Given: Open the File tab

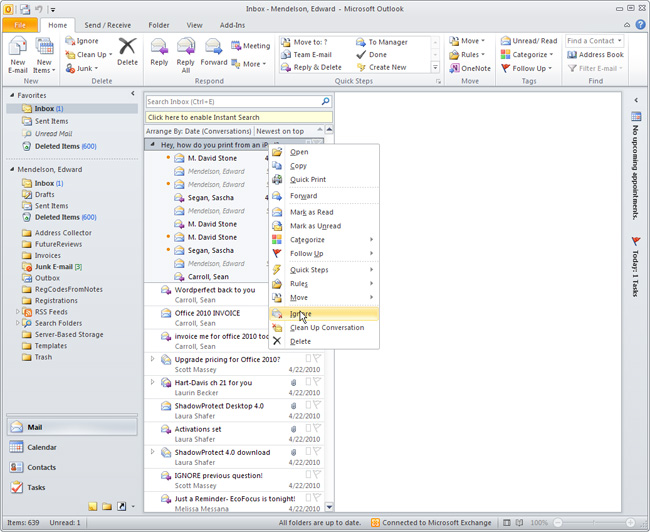Looking at the screenshot, I should pyautogui.click(x=20, y=25).
